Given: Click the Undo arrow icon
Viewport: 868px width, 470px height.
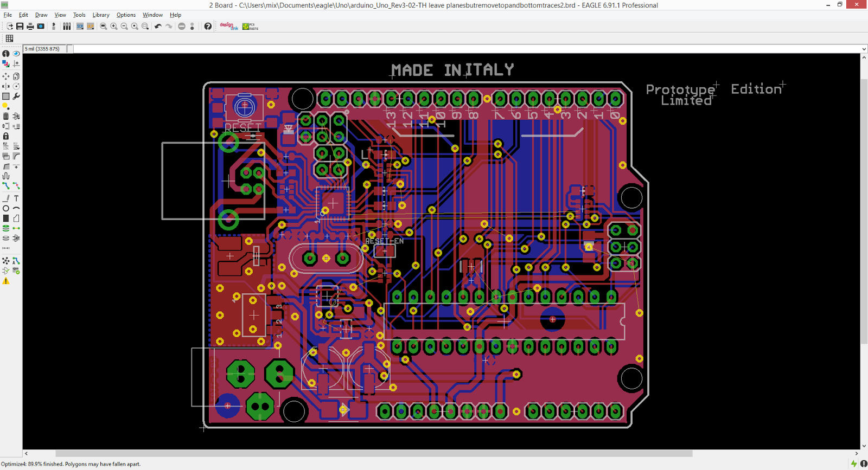Looking at the screenshot, I should click(158, 26).
